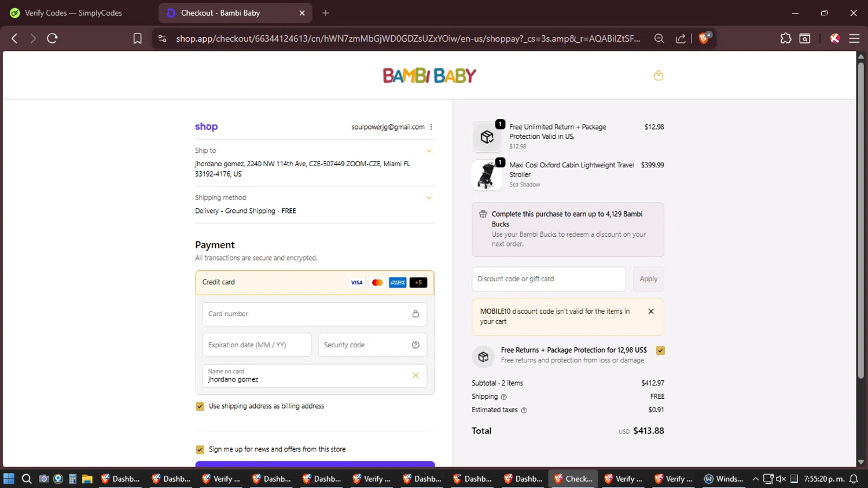Screen dimensions: 868x488
Task: Toggle the browser sidebar panel icon
Action: pos(805,38)
